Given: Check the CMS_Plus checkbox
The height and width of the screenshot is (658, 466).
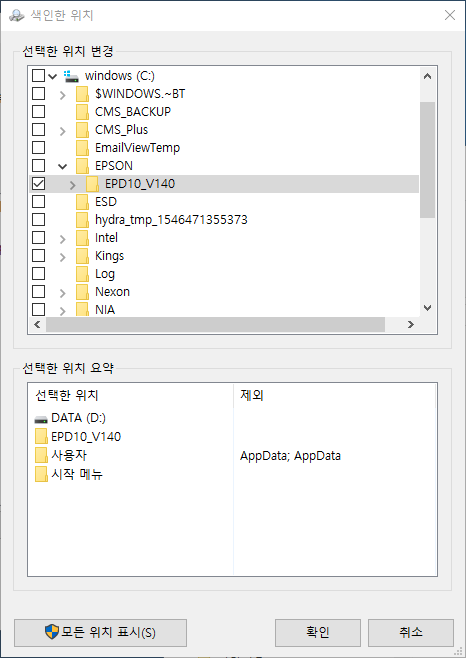Looking at the screenshot, I should tap(38, 130).
